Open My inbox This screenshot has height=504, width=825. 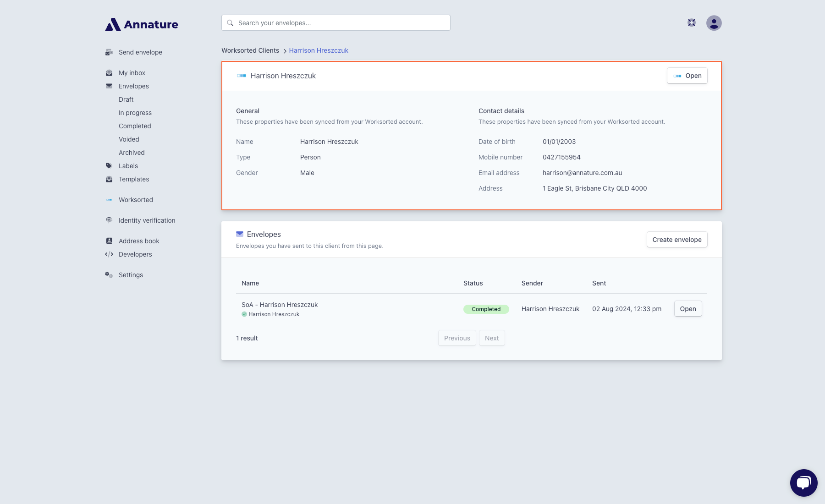coord(132,73)
